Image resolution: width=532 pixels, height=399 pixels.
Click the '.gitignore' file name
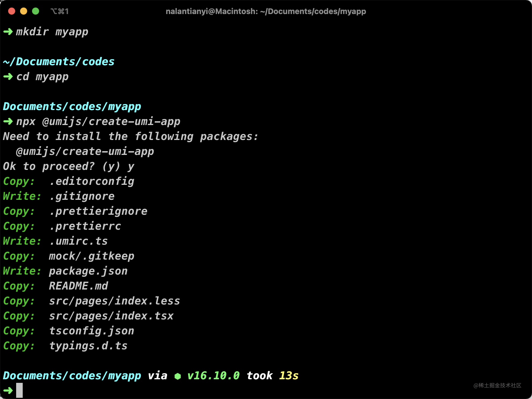pos(82,196)
